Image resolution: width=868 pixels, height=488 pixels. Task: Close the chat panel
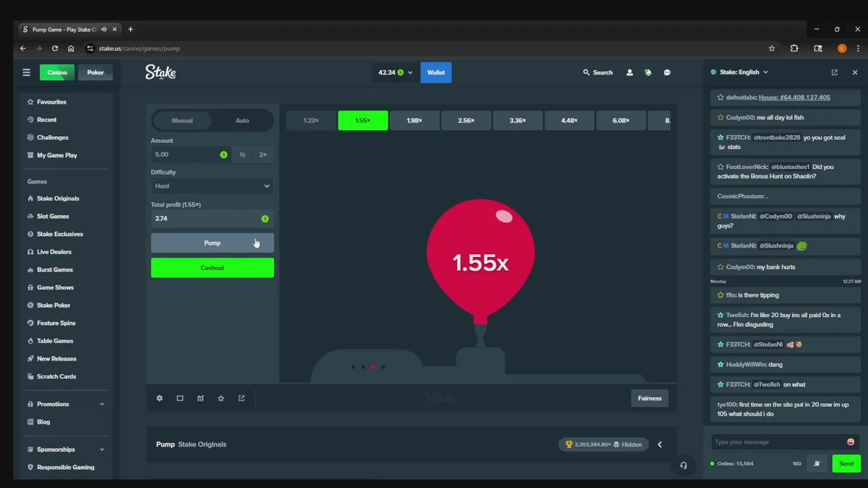[854, 73]
